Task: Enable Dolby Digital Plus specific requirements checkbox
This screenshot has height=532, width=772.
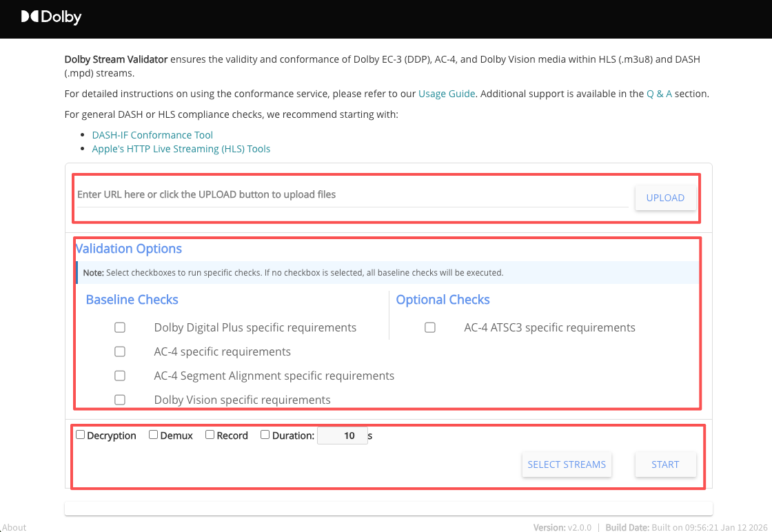Action: point(120,328)
